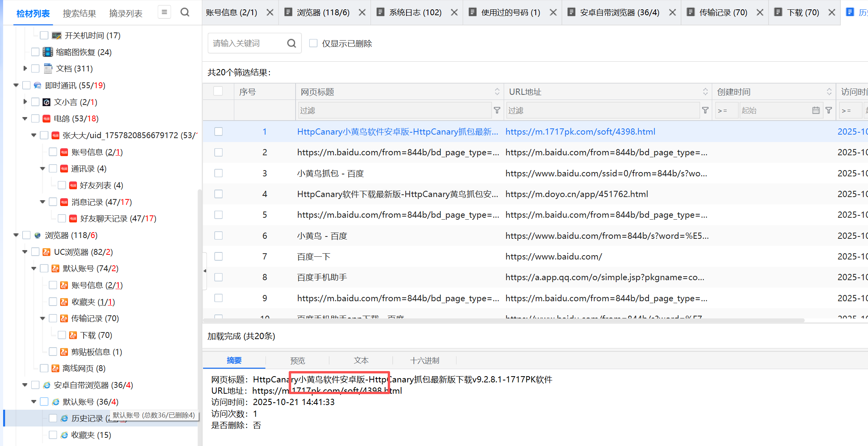The image size is (868, 446).
Task: Enable the 仅显示已删除 checkbox
Action: [x=313, y=43]
